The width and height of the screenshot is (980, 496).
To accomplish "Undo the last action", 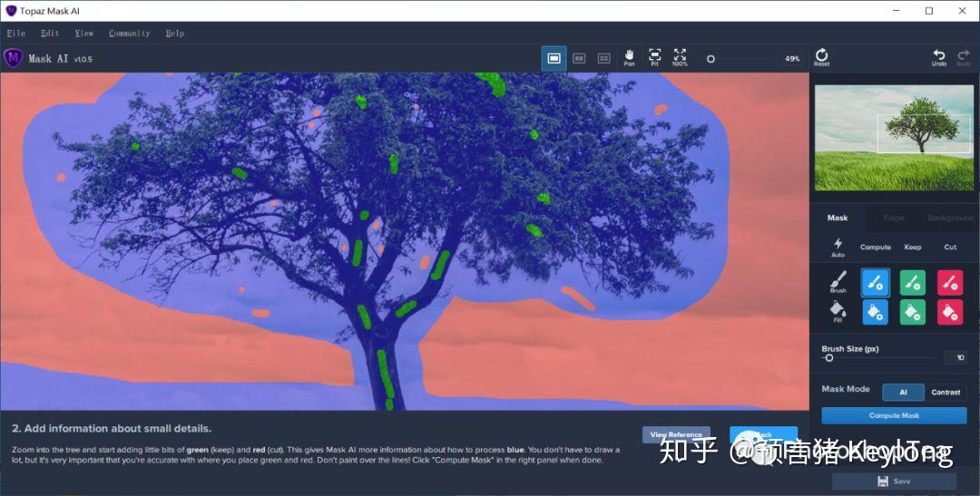I will point(939,57).
